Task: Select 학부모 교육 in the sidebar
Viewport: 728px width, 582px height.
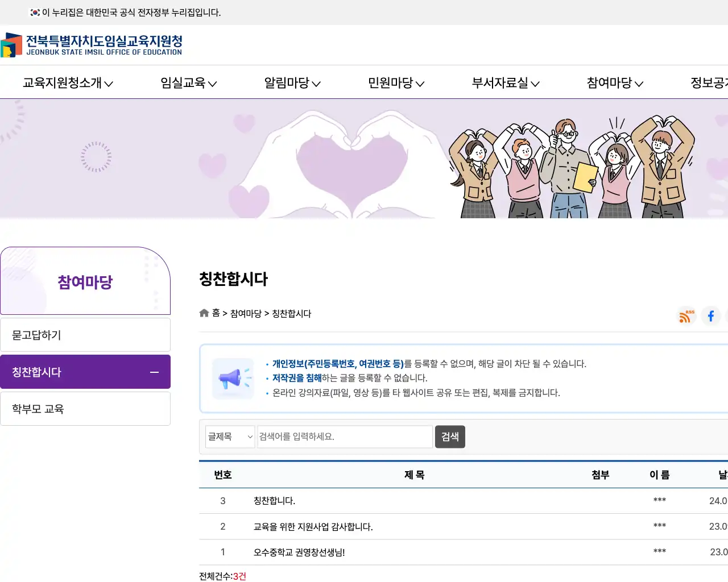Action: [x=85, y=409]
